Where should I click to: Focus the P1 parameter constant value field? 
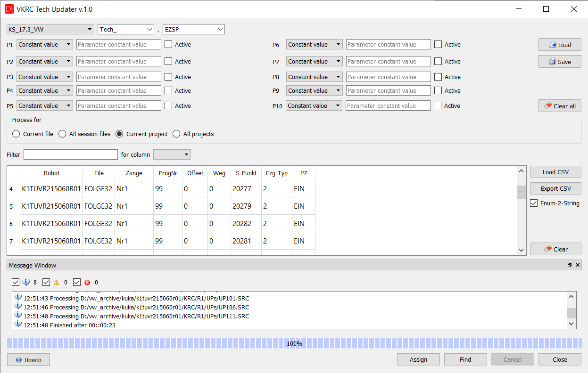[x=119, y=45]
